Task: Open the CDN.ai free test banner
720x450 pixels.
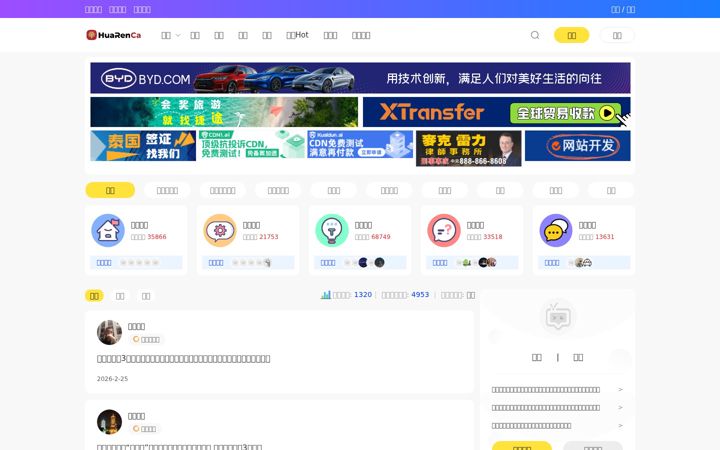Action: click(x=252, y=144)
